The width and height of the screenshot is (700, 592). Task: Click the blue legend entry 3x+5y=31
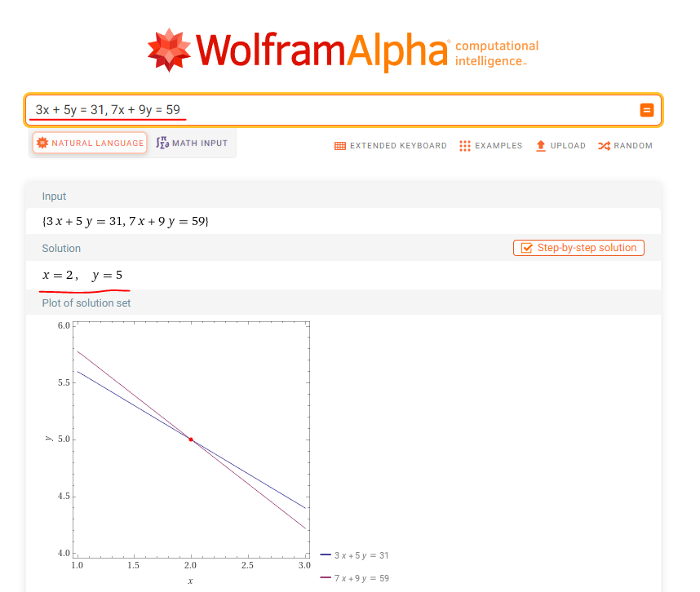point(354,555)
